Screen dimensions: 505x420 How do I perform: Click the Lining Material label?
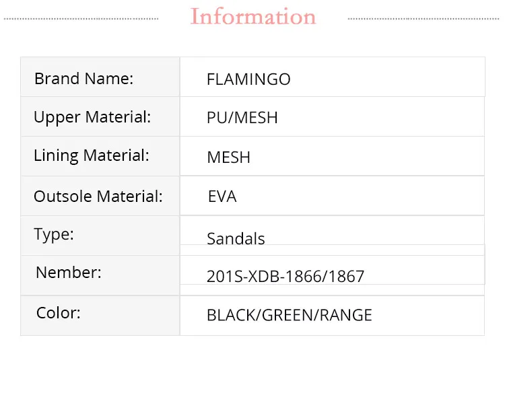point(92,155)
